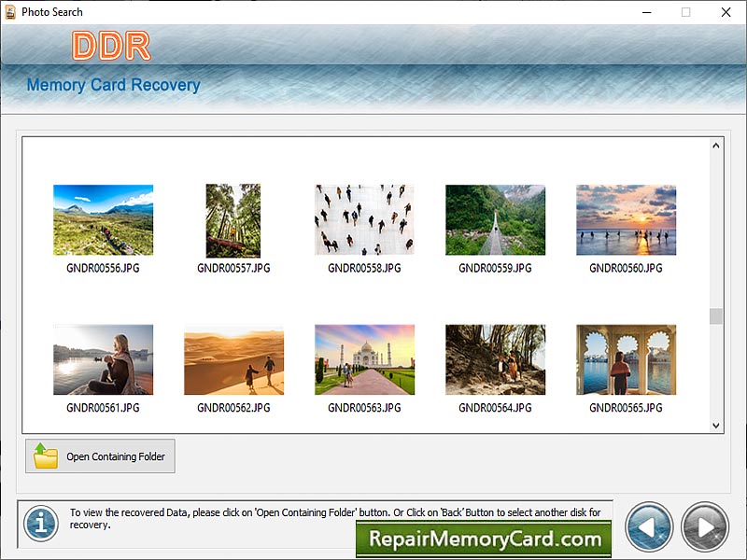Click the Open Containing Folder button

[x=100, y=456]
